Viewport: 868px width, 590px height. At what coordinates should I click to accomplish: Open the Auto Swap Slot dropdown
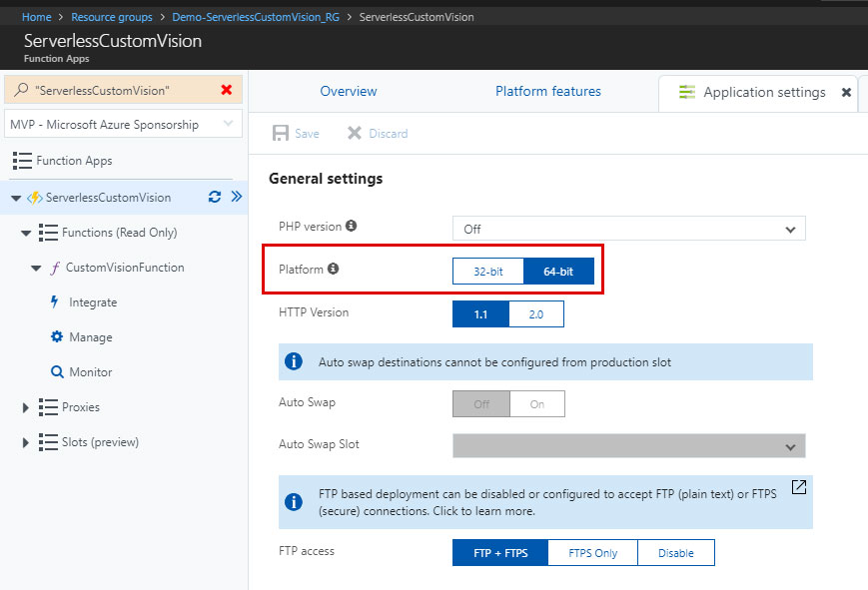pos(629,446)
